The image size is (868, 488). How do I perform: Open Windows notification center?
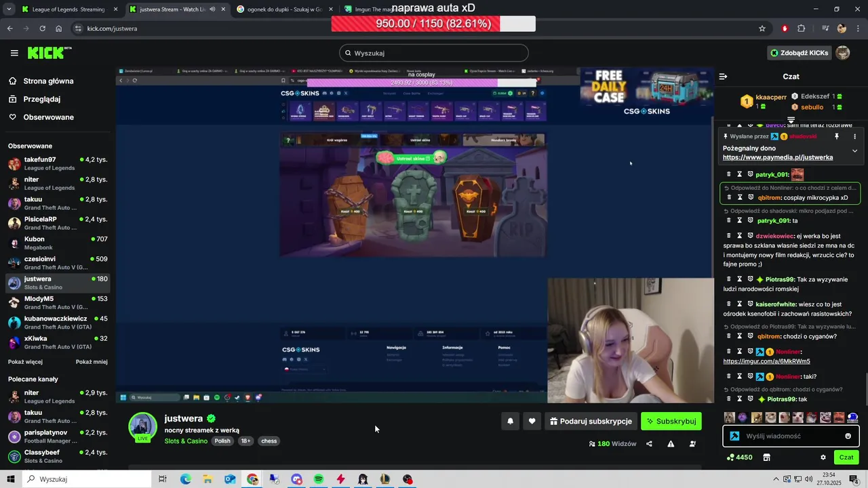point(853,479)
